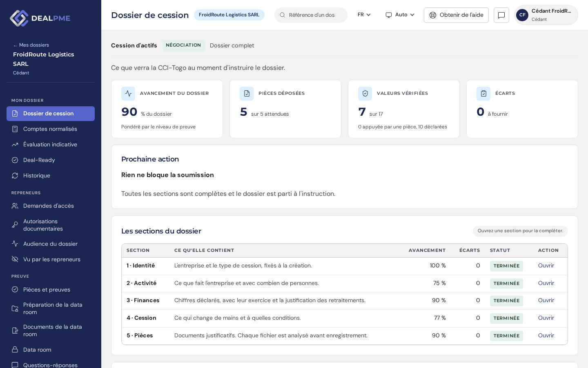Open section 3 · Finances via Ouvrir

click(546, 301)
